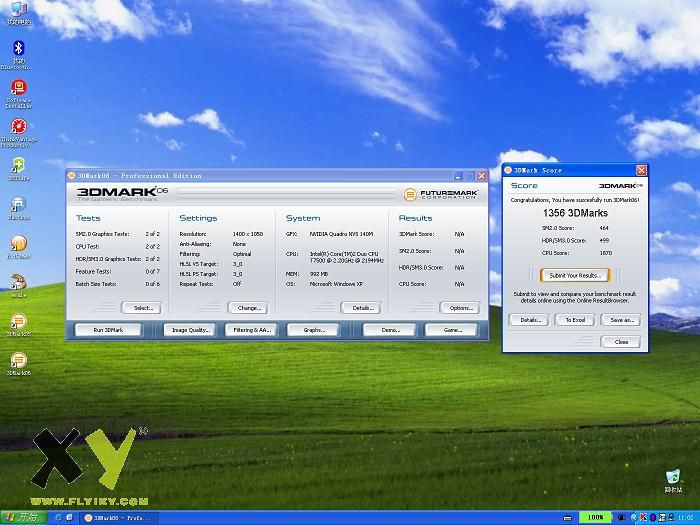Click the Select... button under Tests

pos(142,308)
